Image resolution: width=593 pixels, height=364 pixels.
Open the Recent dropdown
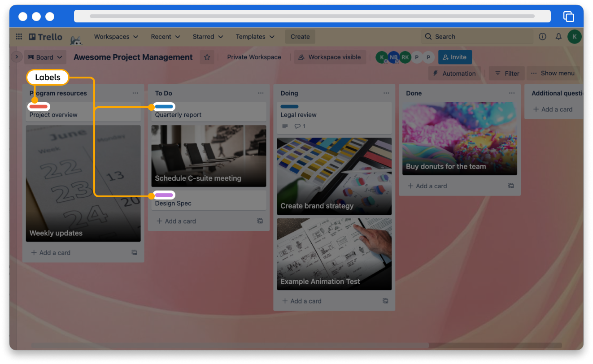pyautogui.click(x=166, y=37)
